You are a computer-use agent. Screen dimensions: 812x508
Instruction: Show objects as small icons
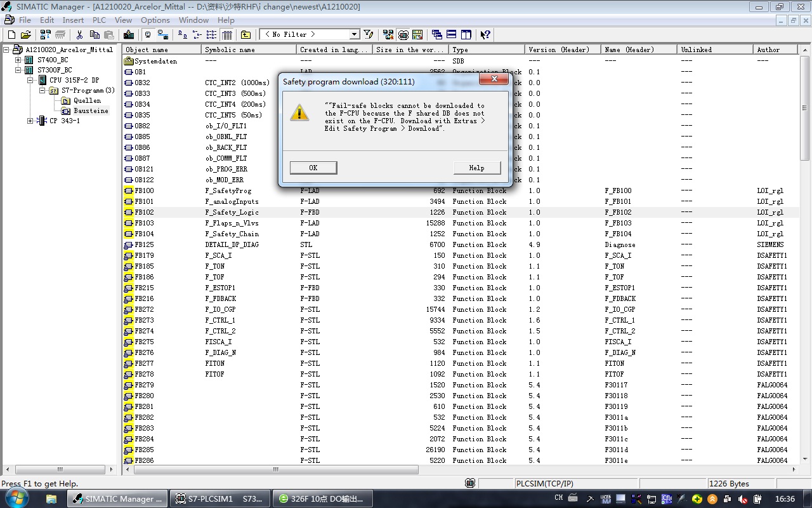197,34
